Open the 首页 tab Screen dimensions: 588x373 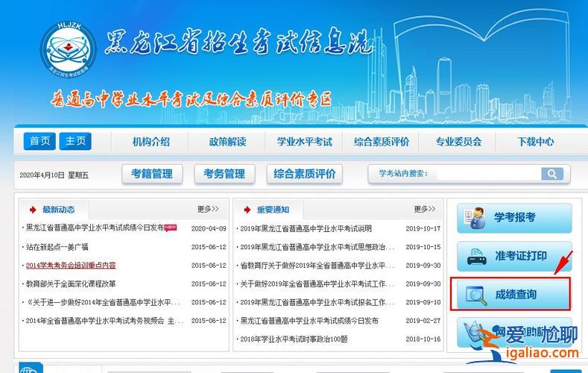click(x=39, y=141)
